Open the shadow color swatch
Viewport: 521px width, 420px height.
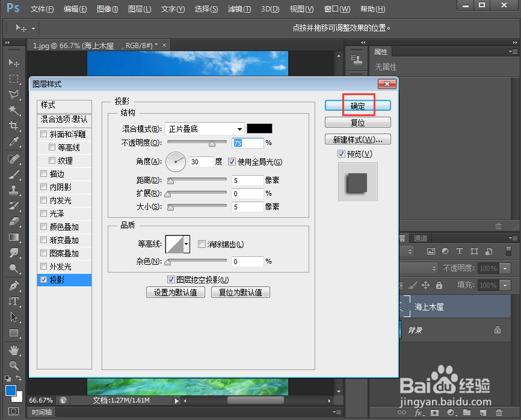(259, 129)
